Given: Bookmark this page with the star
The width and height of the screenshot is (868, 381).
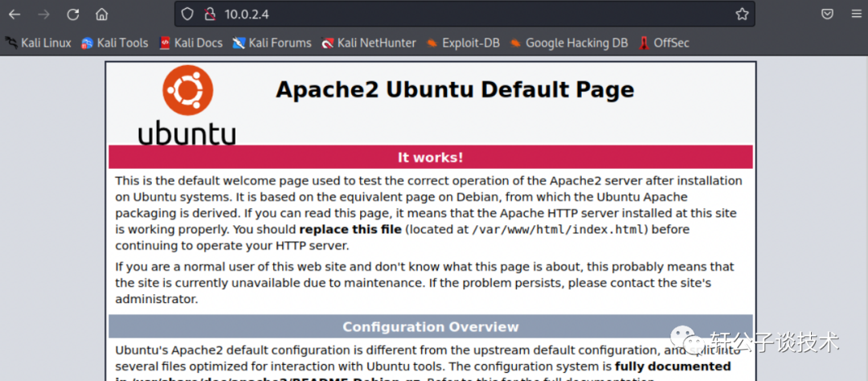Looking at the screenshot, I should [x=742, y=14].
